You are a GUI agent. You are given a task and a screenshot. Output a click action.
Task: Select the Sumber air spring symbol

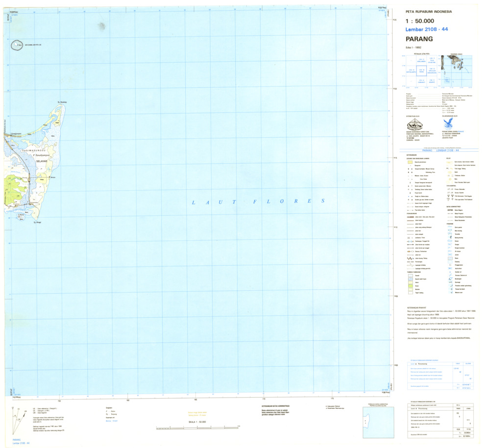click(450, 271)
